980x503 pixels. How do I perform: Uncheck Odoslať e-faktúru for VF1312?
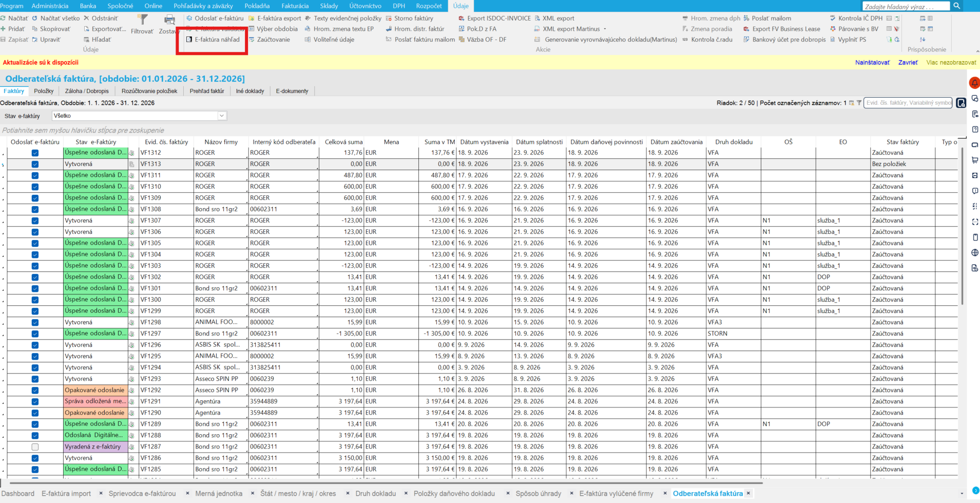(35, 153)
